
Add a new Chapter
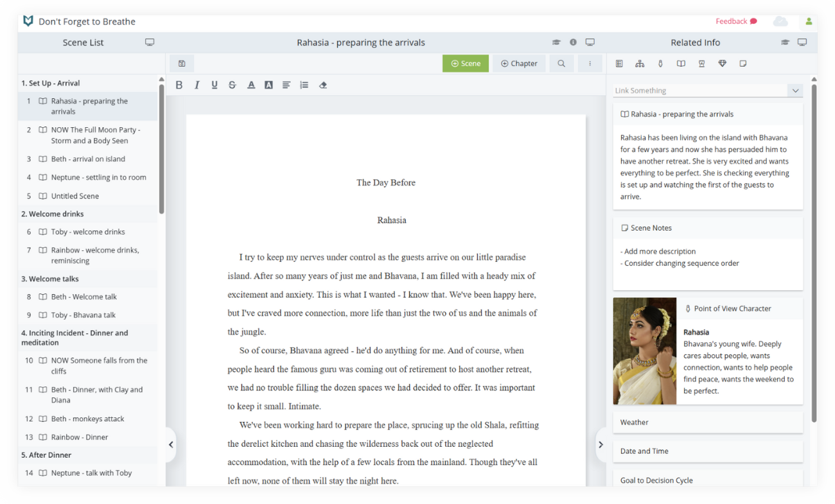pyautogui.click(x=519, y=64)
